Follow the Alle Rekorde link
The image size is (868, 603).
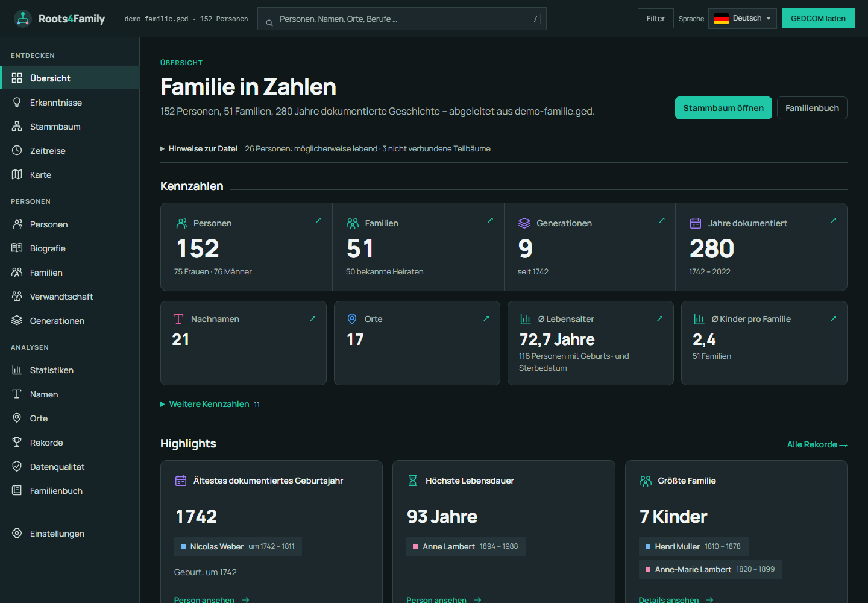coord(817,444)
